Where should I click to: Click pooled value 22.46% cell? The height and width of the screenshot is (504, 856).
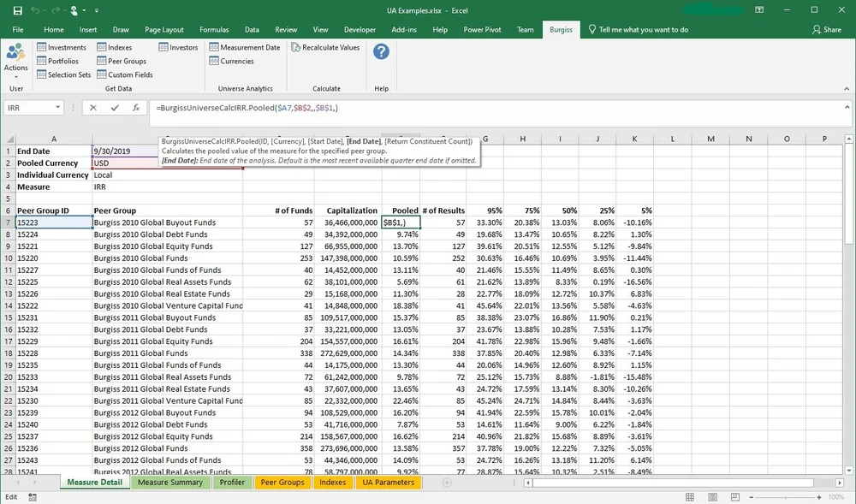pos(401,401)
